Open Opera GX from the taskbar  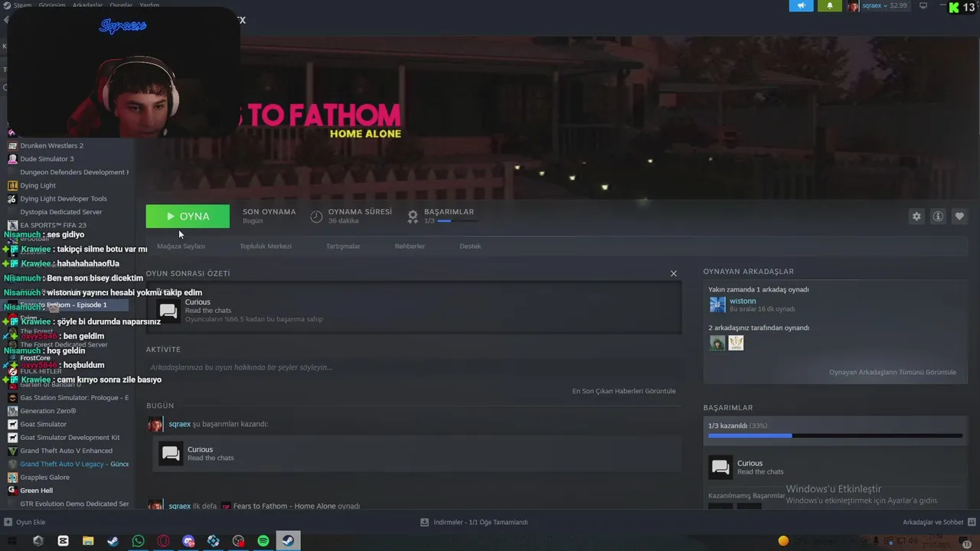coord(163,540)
